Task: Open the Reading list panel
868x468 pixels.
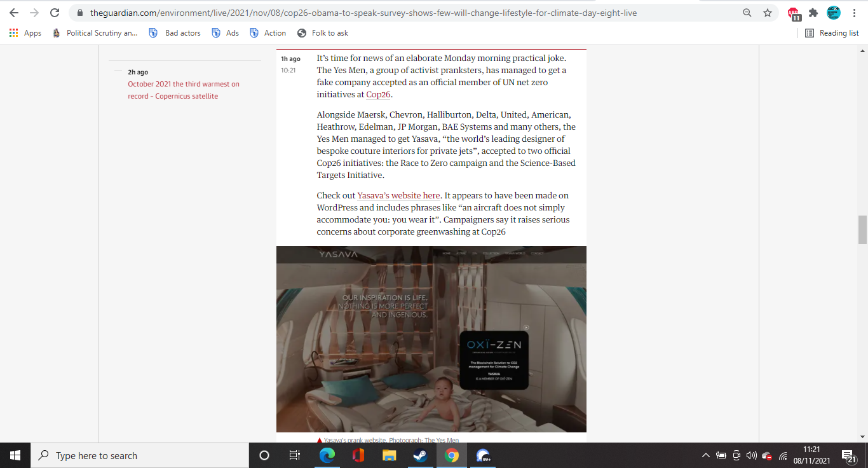Action: tap(832, 33)
